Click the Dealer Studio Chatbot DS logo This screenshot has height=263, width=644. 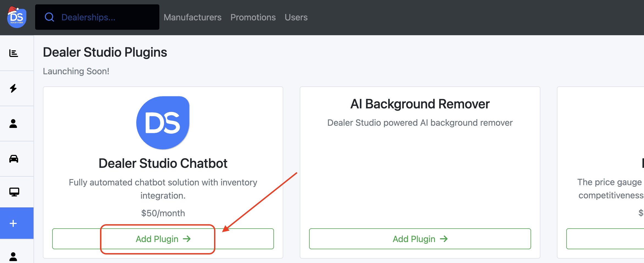tap(163, 123)
